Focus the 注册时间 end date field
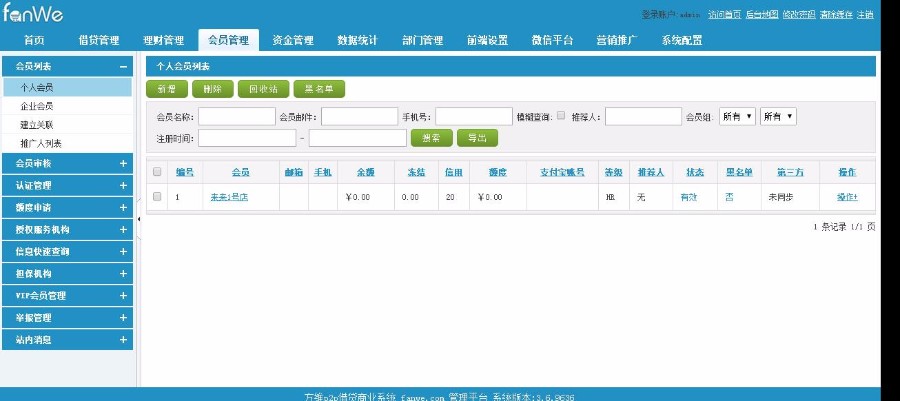Image resolution: width=900 pixels, height=401 pixels. click(358, 138)
